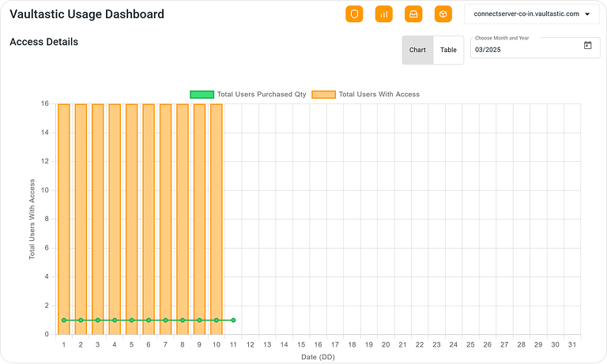
Task: Click the Choose Month and Year field
Action: tap(526, 49)
